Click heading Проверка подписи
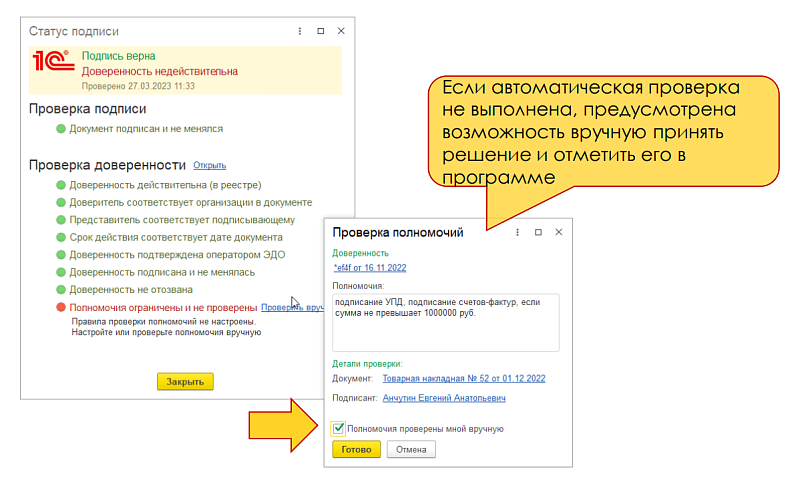800x484 pixels. [x=87, y=109]
